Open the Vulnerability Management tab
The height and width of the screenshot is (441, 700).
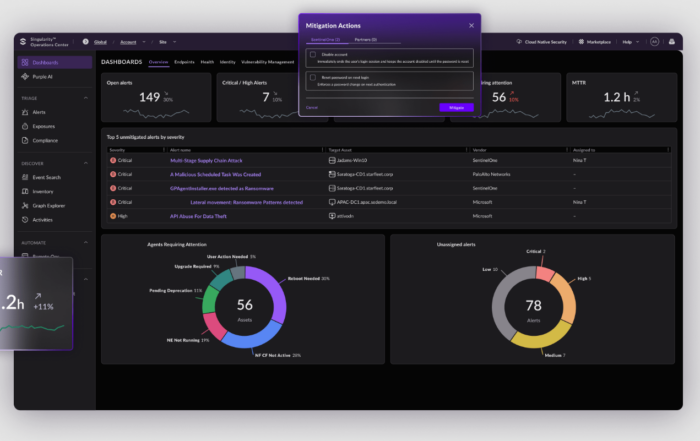[x=267, y=62]
